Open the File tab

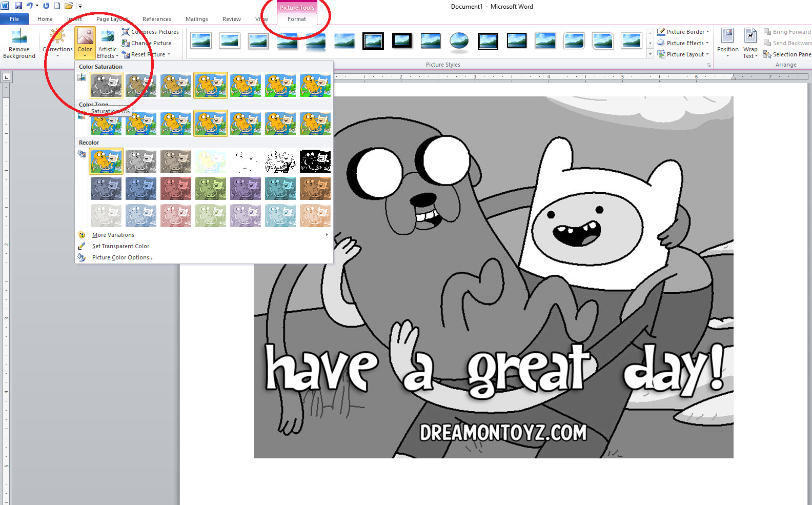[14, 19]
